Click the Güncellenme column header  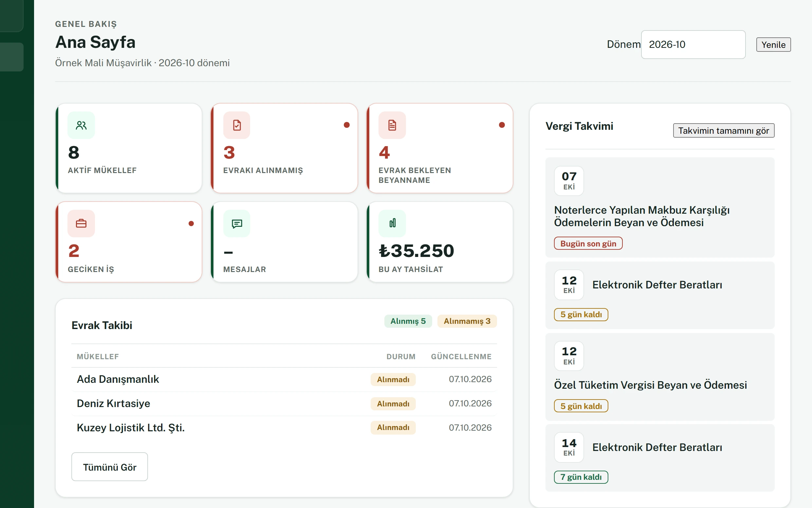(461, 357)
